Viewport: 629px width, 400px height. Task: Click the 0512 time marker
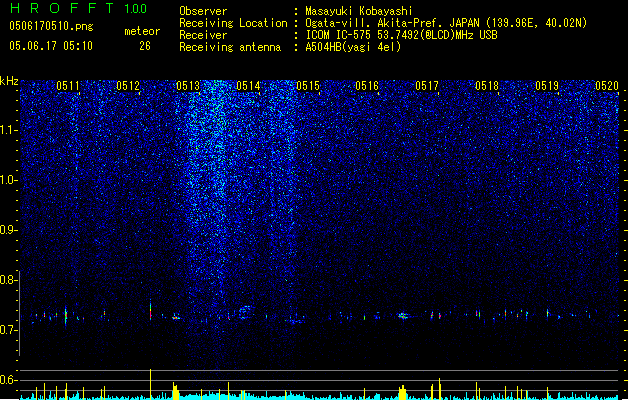click(x=128, y=86)
